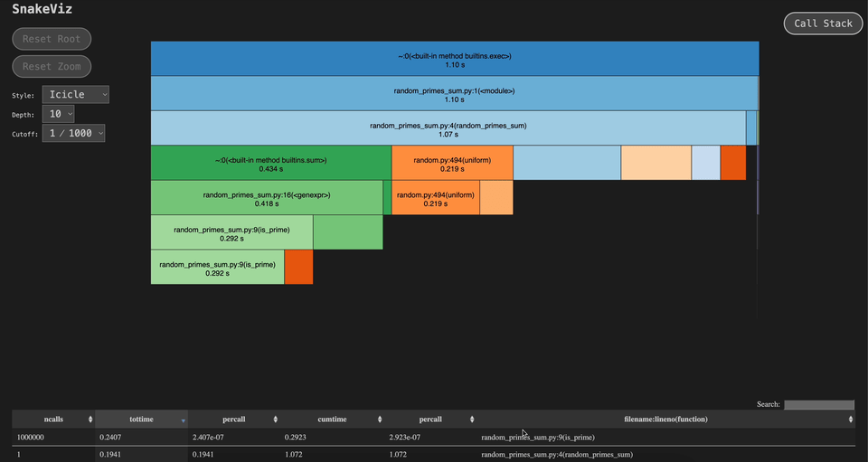The width and height of the screenshot is (868, 462).
Task: Click the tottime value 0.1941 in tottime column
Action: point(109,454)
